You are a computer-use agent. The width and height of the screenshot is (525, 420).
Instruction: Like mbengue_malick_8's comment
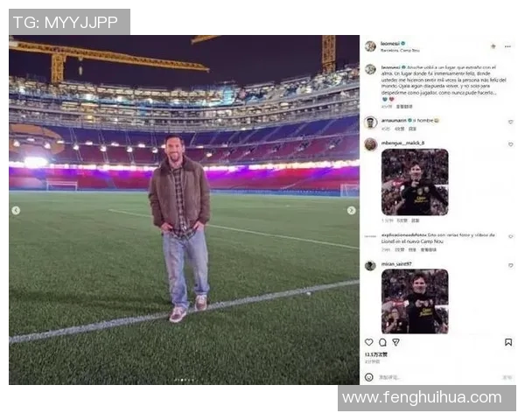pos(511,144)
